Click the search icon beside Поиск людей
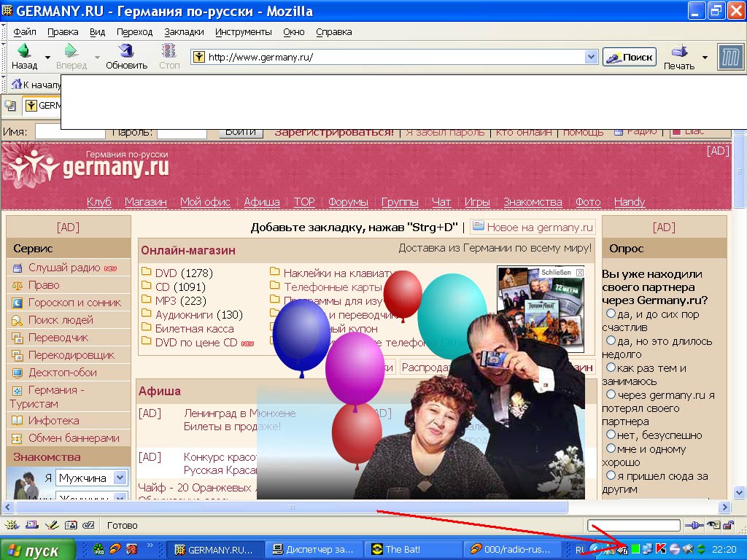This screenshot has height=560, width=747. click(x=18, y=321)
